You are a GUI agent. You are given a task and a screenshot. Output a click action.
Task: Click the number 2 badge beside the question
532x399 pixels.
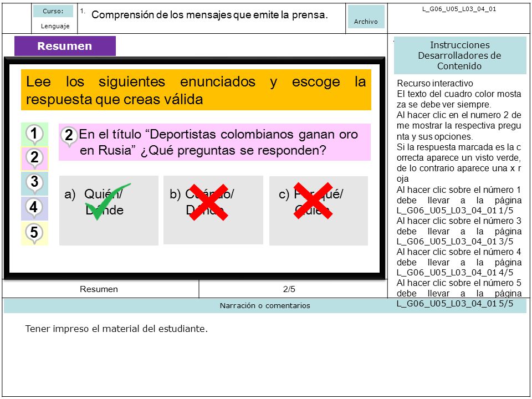[x=69, y=136]
